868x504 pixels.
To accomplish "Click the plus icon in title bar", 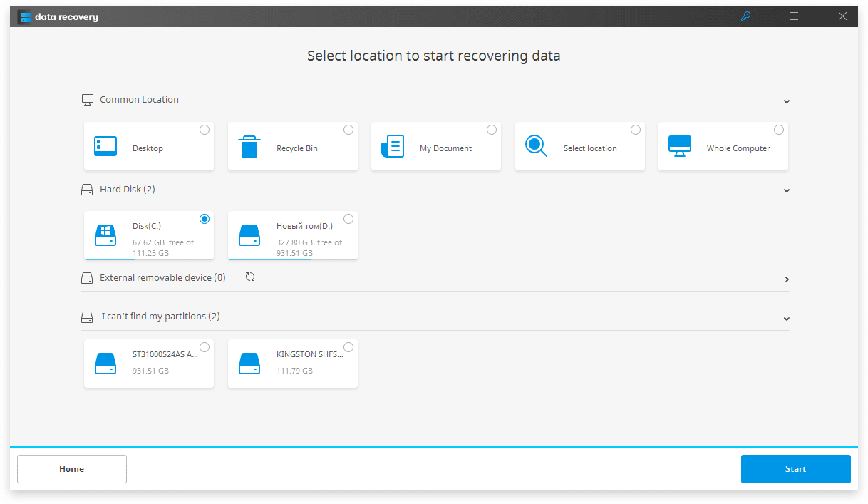I will coord(770,16).
